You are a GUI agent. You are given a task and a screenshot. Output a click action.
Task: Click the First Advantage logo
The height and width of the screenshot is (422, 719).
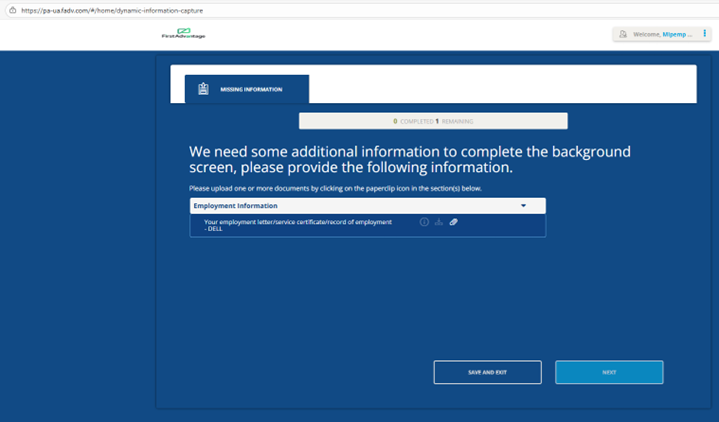tap(184, 34)
